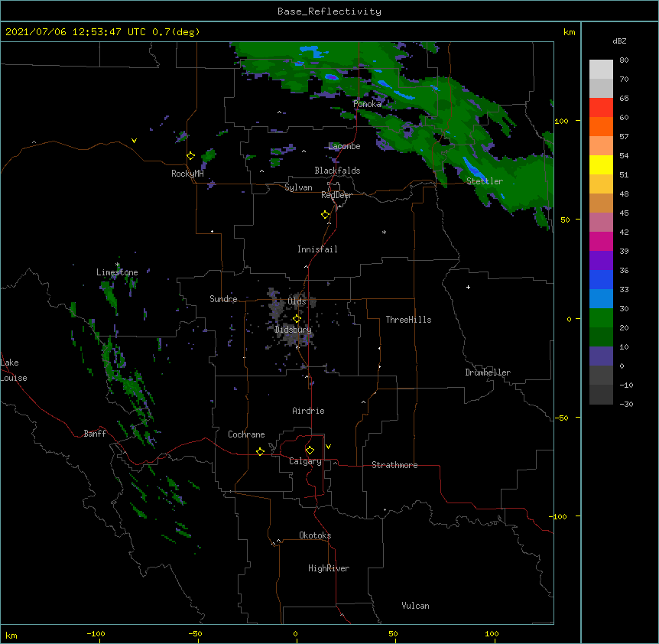This screenshot has width=659, height=644.
Task: Click the yellow station marker south of RedDeer
Action: 326,215
